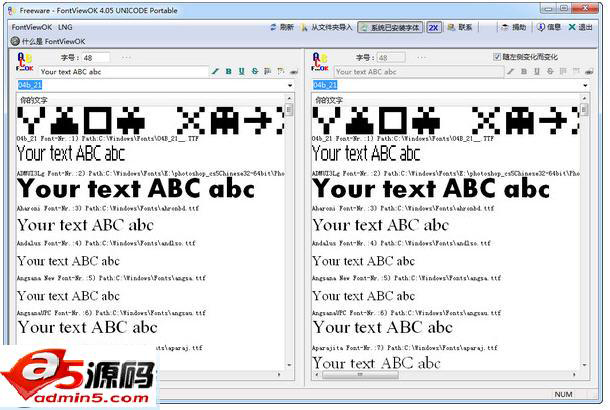Toggle strikethrough in the left pane
Image resolution: width=610 pixels, height=410 pixels.
coord(255,71)
